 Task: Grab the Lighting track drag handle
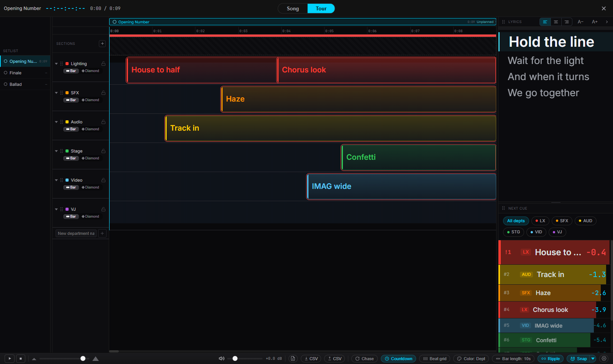pyautogui.click(x=61, y=64)
